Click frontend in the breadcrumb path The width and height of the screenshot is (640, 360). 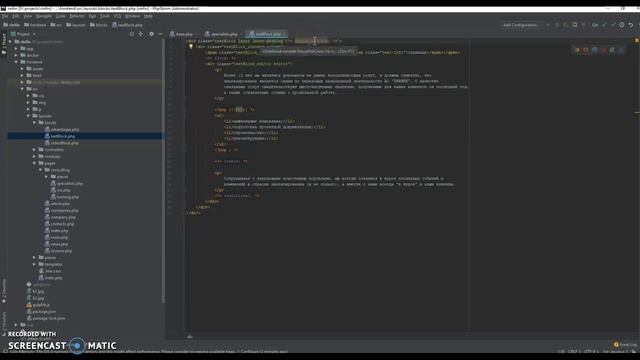tap(35, 25)
